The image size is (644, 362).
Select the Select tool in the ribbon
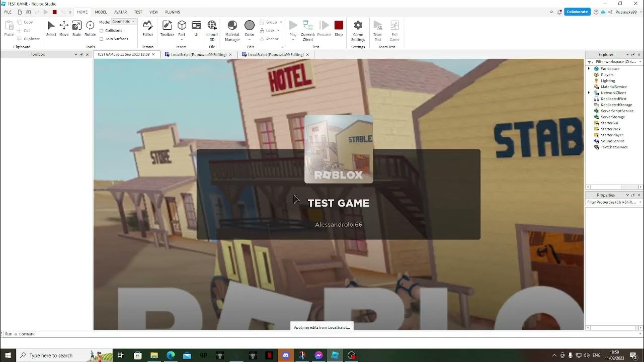coord(51,28)
